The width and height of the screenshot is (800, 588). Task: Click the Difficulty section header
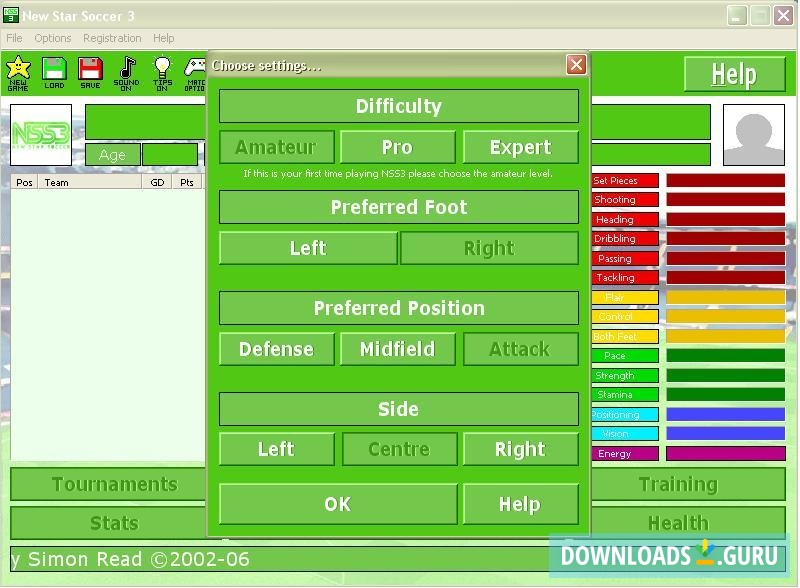[399, 106]
